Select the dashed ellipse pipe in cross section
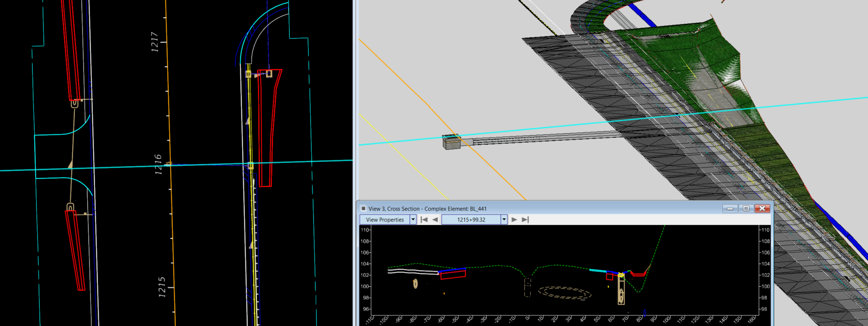This screenshot has width=868, height=326. coord(564,293)
